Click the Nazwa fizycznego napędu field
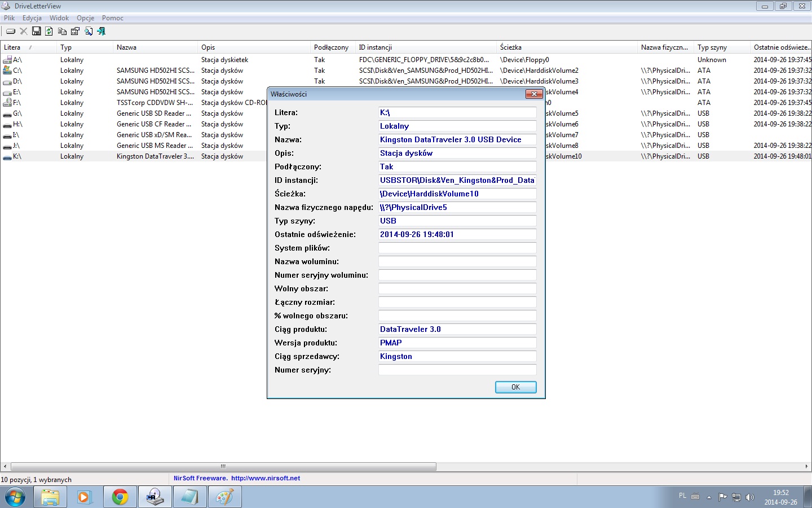Image resolution: width=812 pixels, height=508 pixels. point(457,207)
